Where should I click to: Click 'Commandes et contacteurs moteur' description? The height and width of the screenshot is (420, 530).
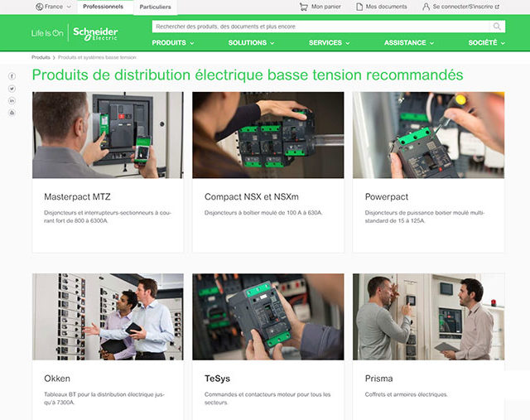coord(267,398)
